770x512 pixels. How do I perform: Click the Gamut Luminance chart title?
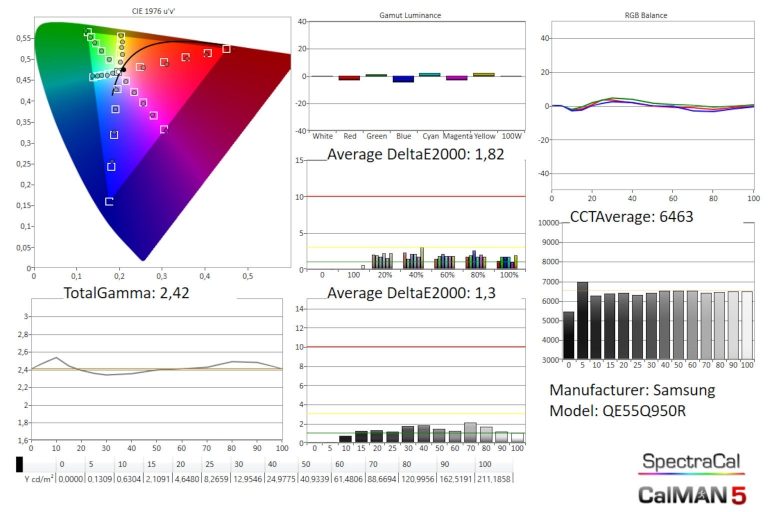pyautogui.click(x=411, y=16)
